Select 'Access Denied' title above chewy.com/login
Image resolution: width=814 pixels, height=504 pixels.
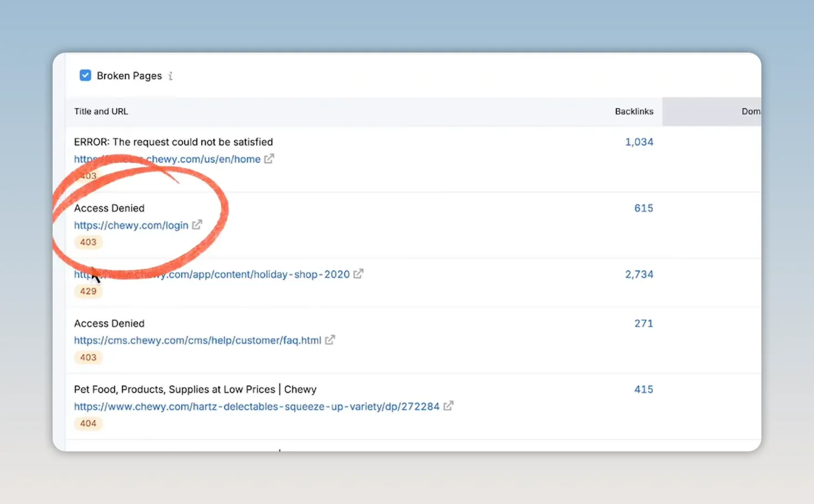[109, 208]
